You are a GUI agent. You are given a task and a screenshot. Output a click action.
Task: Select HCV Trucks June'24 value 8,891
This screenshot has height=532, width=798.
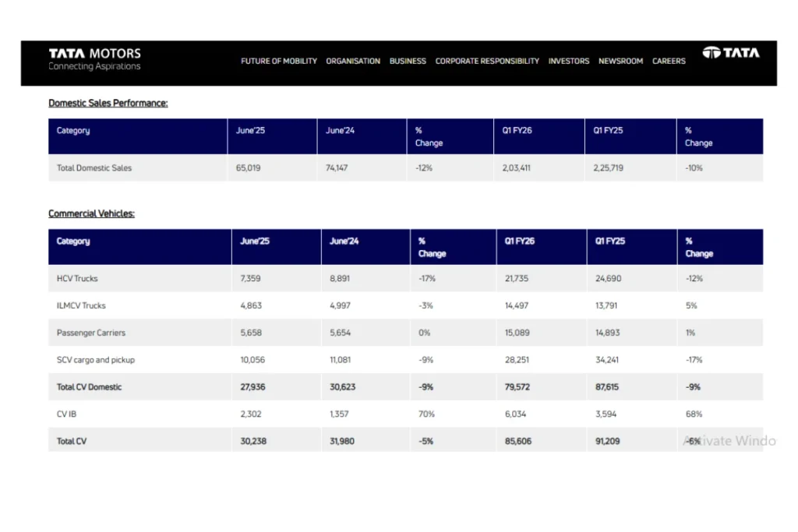click(x=340, y=279)
